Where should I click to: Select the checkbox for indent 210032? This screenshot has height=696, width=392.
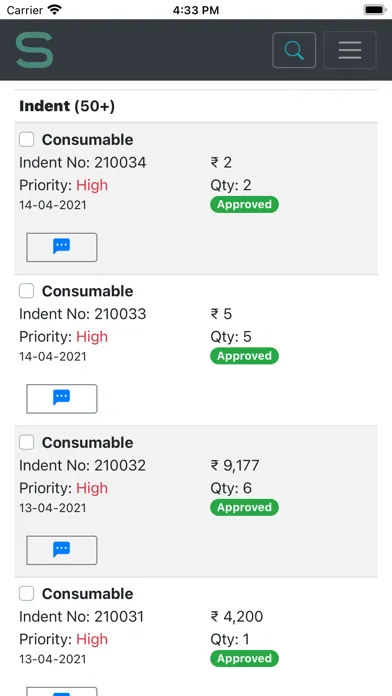27,442
